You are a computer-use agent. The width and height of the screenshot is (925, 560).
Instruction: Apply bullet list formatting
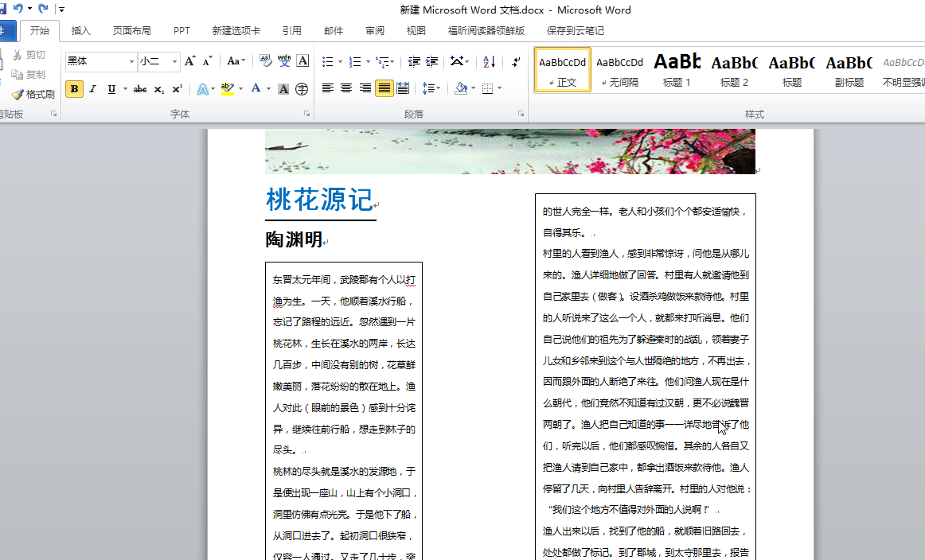point(329,61)
